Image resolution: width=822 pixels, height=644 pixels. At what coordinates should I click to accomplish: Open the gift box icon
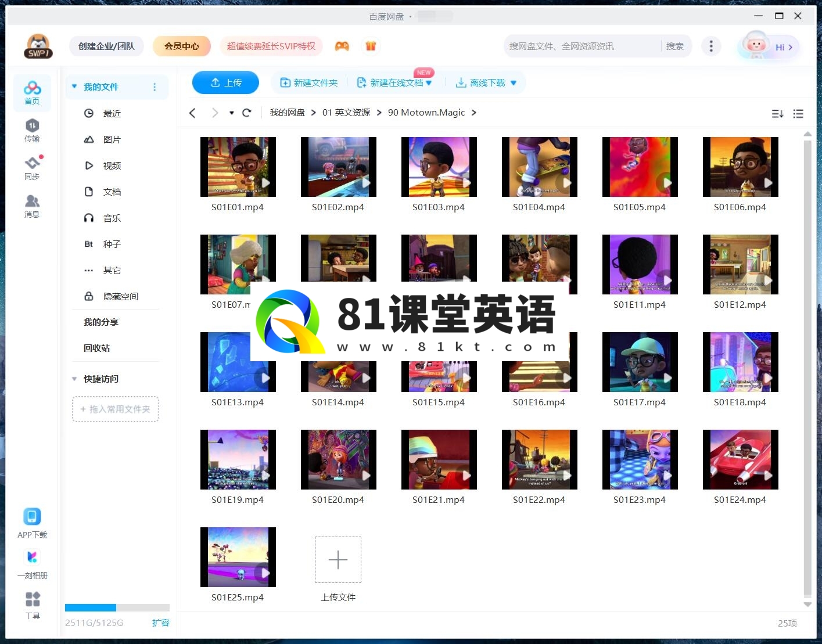coord(371,46)
